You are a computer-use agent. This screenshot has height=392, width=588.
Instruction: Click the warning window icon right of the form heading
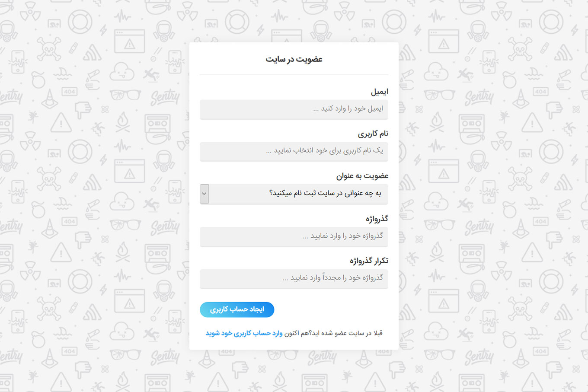[444, 41]
